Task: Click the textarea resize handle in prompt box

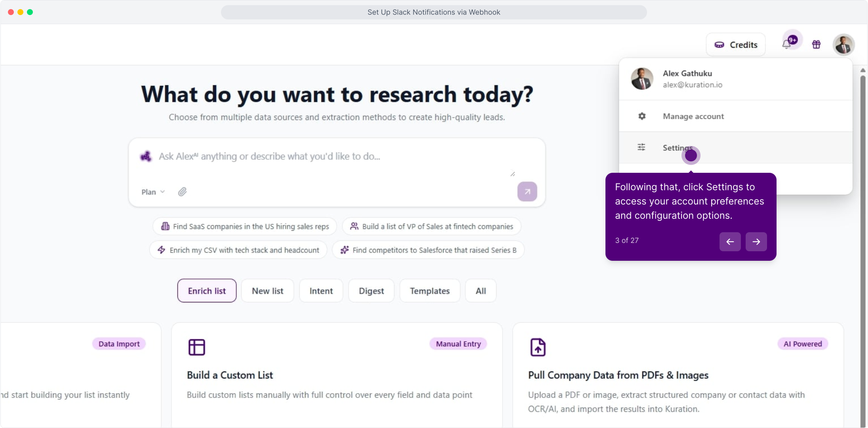Action: pos(512,174)
